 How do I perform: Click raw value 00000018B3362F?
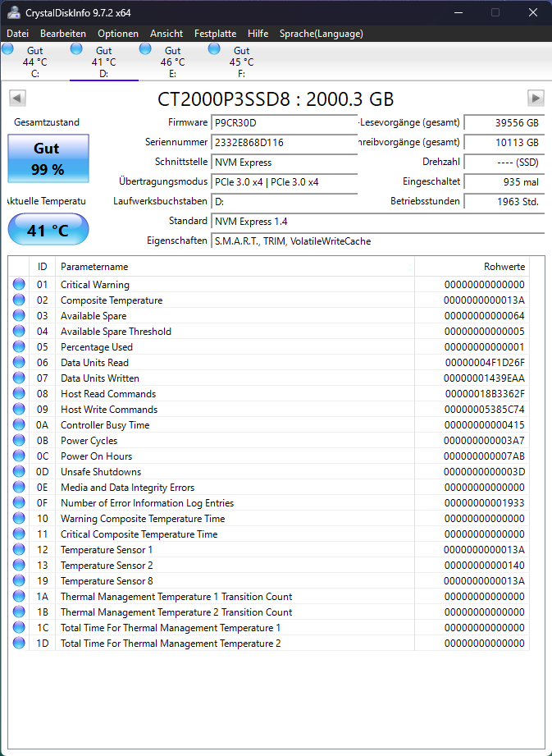[485, 394]
